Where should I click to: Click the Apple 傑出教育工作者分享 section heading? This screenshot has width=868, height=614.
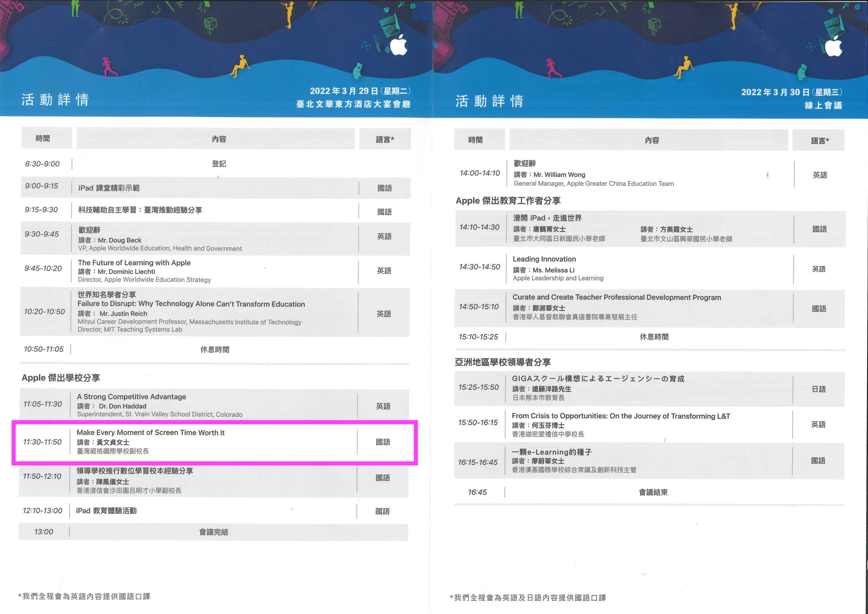point(508,200)
